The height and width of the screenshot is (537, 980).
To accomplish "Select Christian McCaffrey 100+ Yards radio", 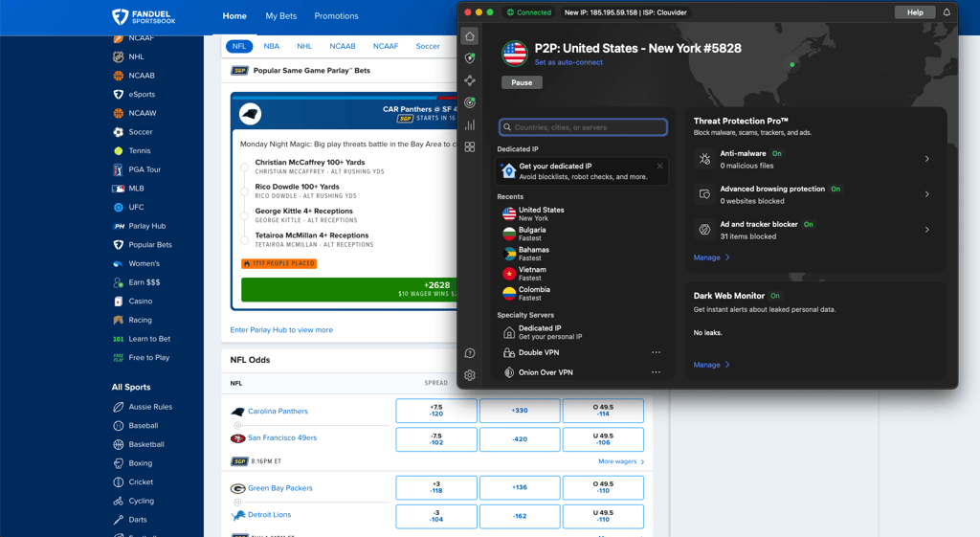I will point(244,167).
